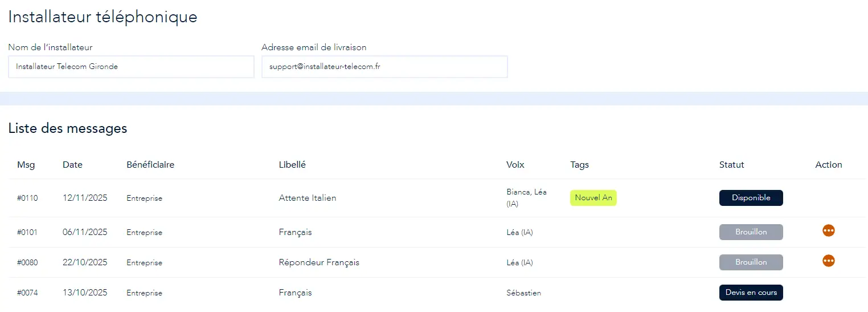Open the Répondeur Français message

(x=319, y=262)
